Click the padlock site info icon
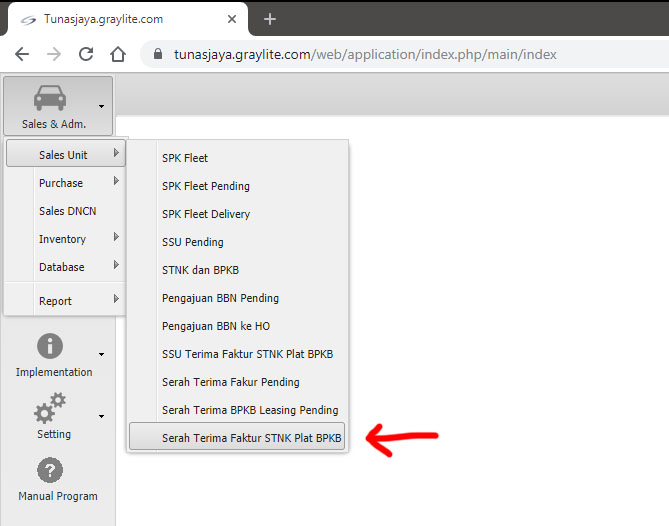 pyautogui.click(x=158, y=54)
